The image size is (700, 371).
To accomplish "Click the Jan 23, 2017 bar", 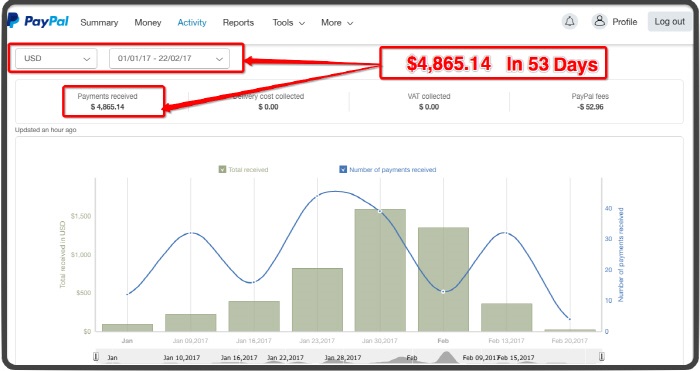I will coord(317,300).
